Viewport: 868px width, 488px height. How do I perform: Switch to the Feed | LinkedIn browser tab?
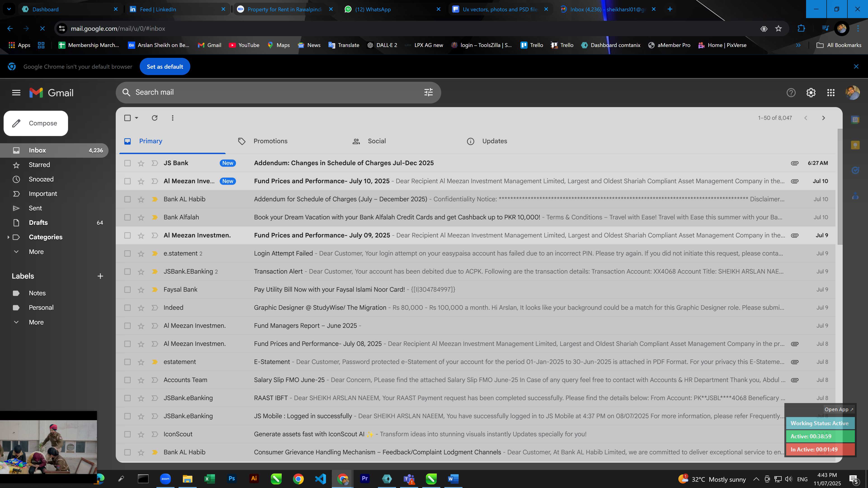178,9
